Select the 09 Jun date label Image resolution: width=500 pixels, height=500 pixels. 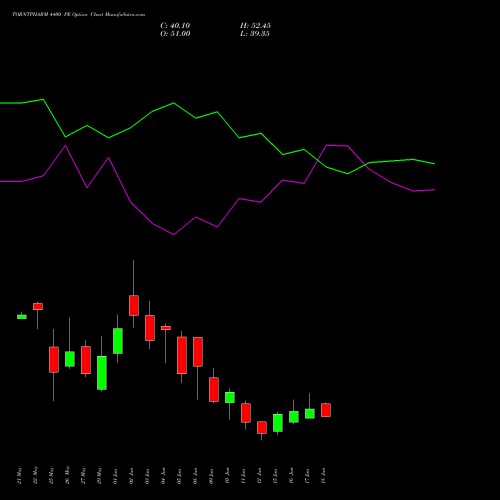pyautogui.click(x=211, y=476)
